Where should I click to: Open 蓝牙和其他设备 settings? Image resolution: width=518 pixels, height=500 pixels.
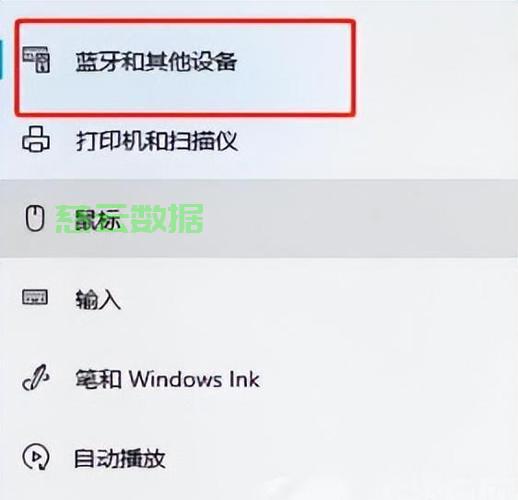point(156,62)
